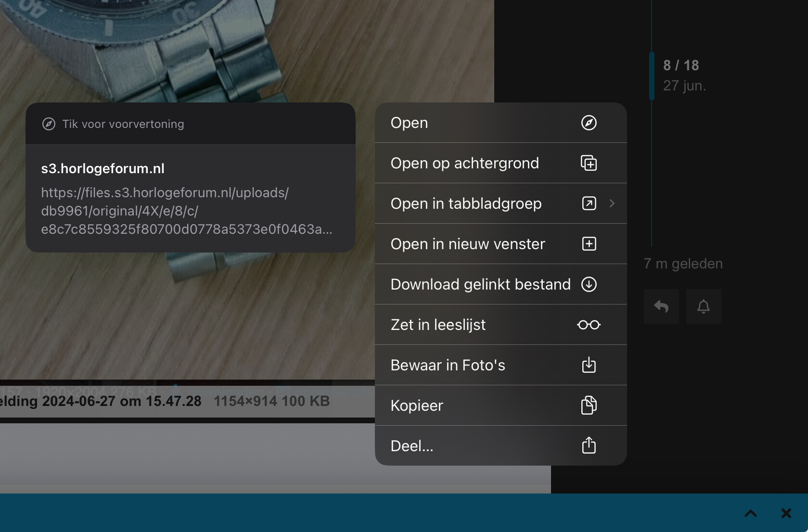
Task: Close the bottom bar with X
Action: tap(786, 513)
